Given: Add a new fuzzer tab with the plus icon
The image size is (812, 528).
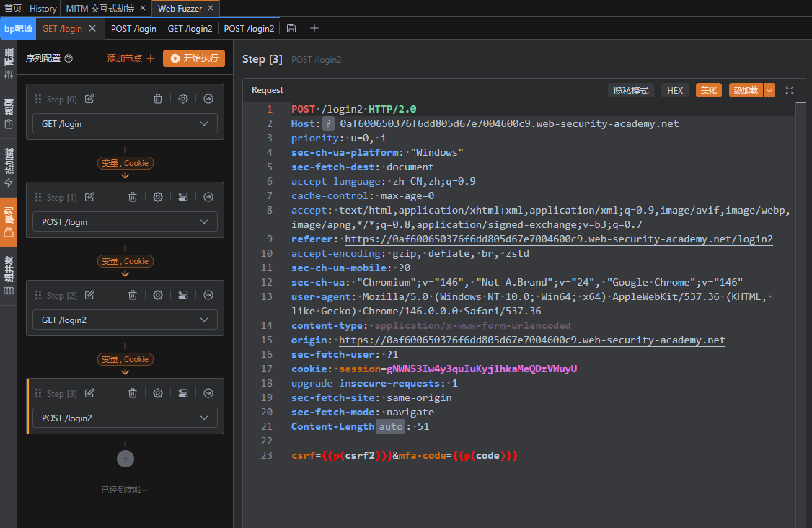Looking at the screenshot, I should point(314,28).
